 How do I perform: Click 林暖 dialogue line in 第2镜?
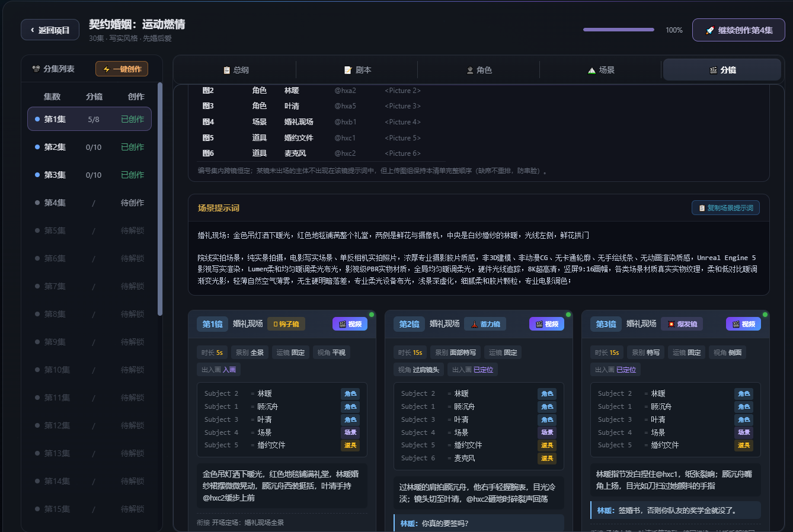click(x=479, y=523)
